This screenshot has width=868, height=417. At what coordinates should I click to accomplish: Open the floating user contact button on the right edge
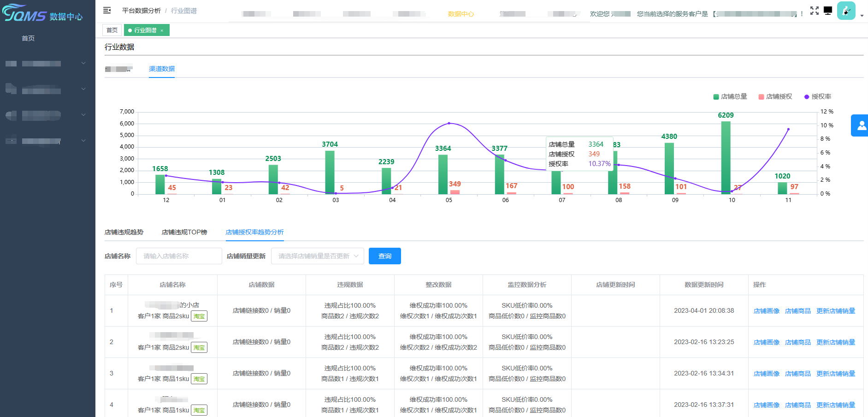[x=860, y=125]
